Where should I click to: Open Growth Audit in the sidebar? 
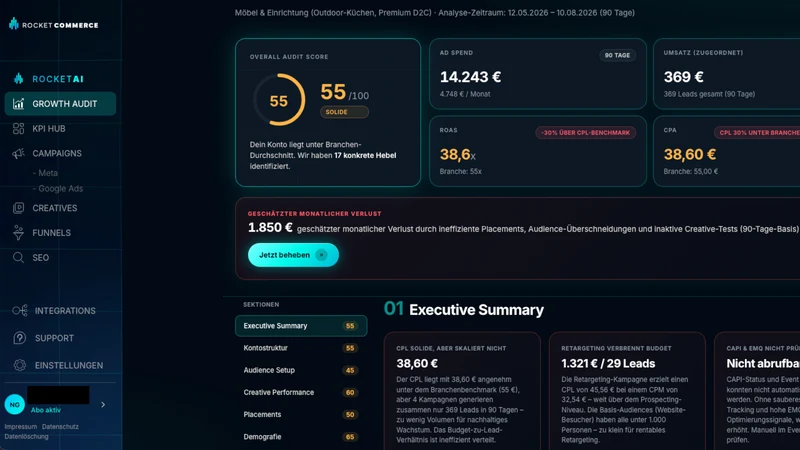coord(60,104)
